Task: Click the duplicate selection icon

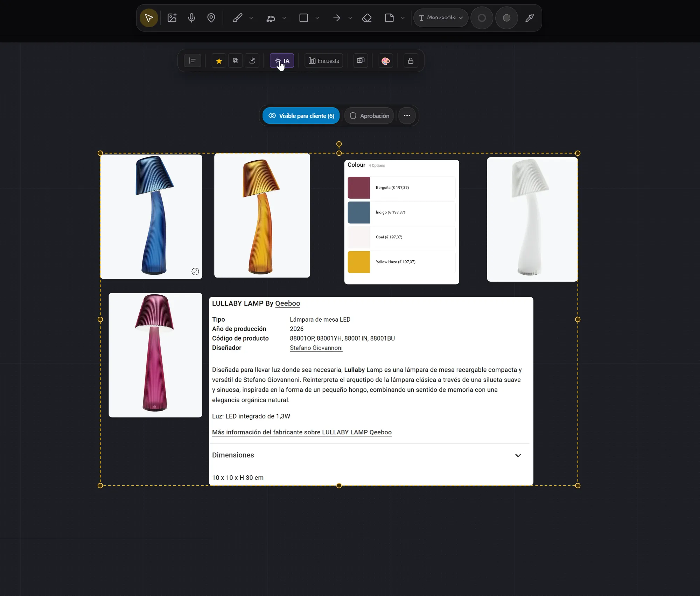Action: click(x=236, y=61)
